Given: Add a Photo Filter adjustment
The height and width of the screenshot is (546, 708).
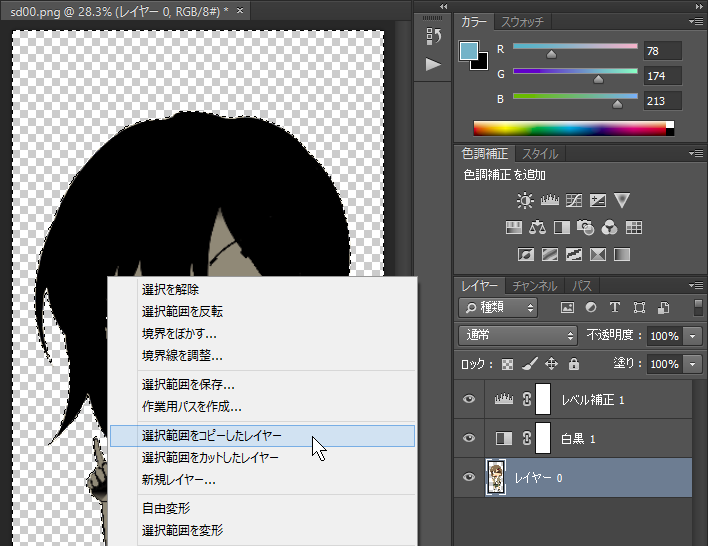Looking at the screenshot, I should pyautogui.click(x=585, y=228).
